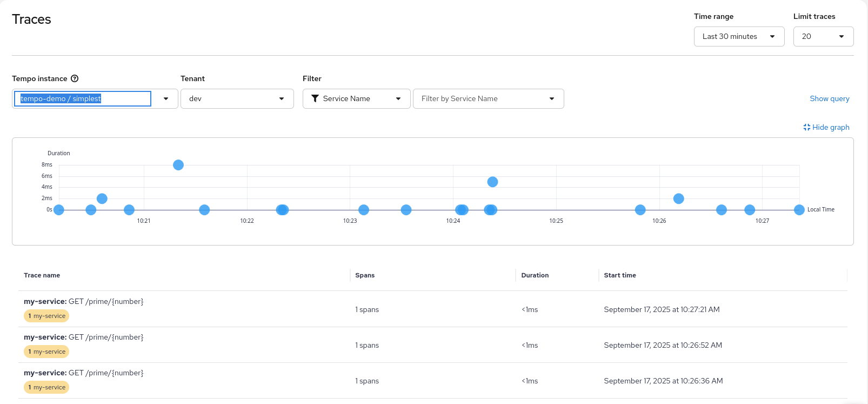Open the trace started at 10:26:52 AM
This screenshot has width=868, height=404.
[x=84, y=337]
